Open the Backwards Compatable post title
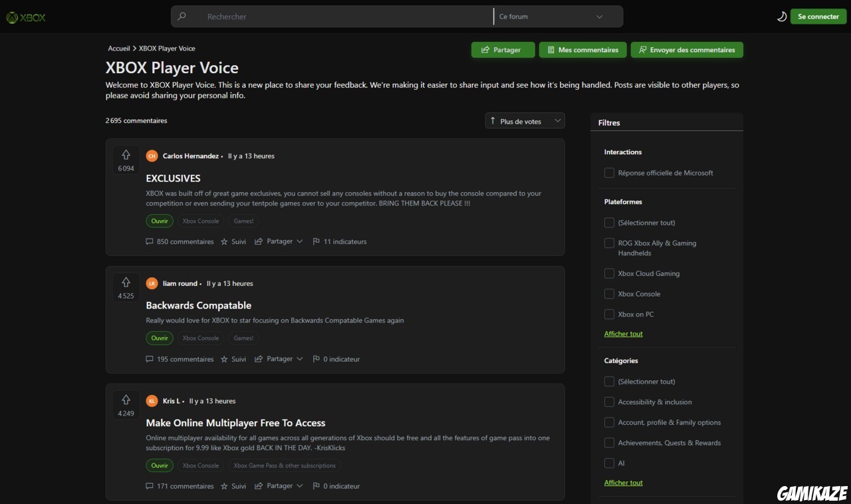Image resolution: width=851 pixels, height=504 pixels. tap(199, 306)
